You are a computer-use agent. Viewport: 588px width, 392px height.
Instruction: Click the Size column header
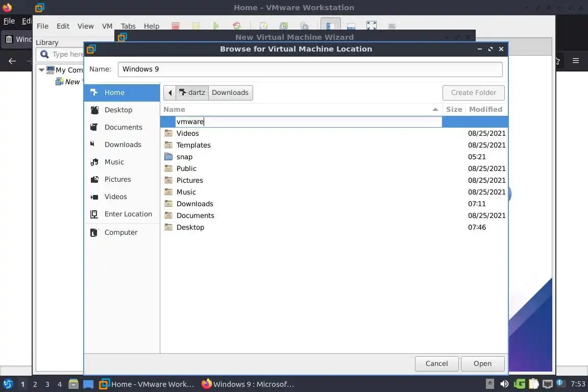pyautogui.click(x=454, y=110)
